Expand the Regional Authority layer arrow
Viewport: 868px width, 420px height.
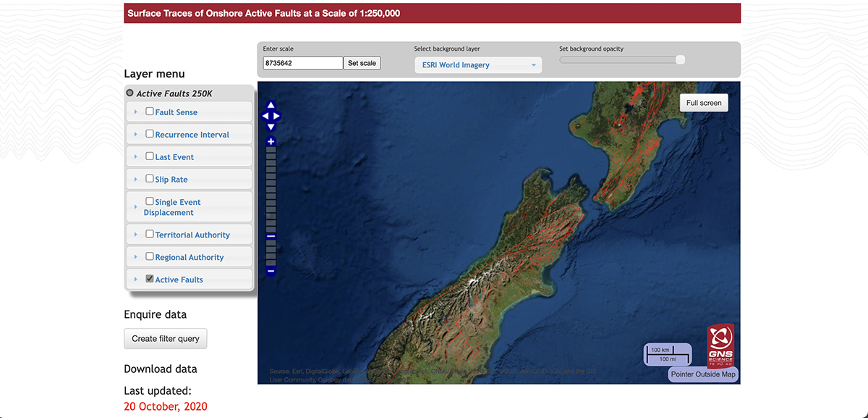(135, 257)
